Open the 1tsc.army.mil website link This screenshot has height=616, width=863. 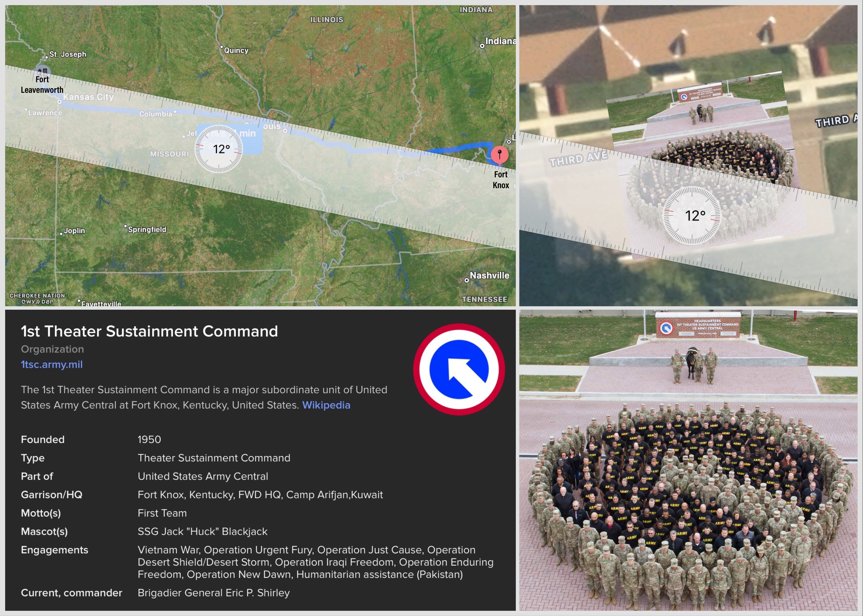pyautogui.click(x=52, y=364)
